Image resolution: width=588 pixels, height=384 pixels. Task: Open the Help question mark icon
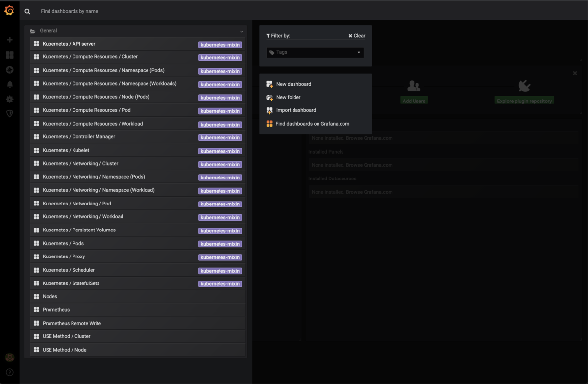(x=9, y=372)
